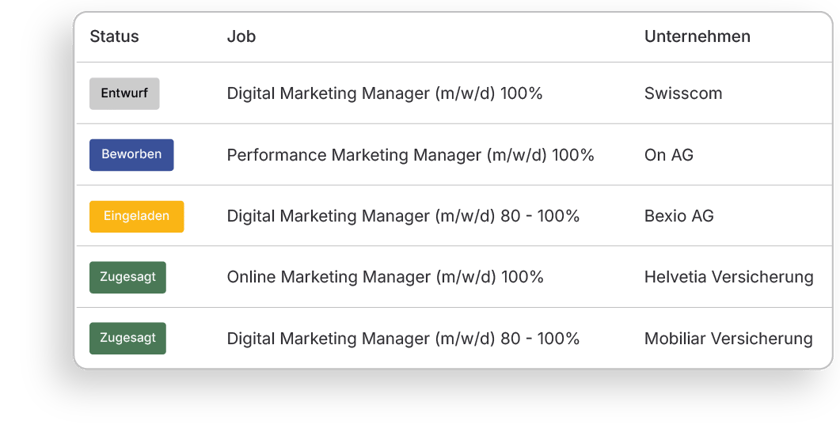Click the yellow Eingeladen status badge

[136, 216]
